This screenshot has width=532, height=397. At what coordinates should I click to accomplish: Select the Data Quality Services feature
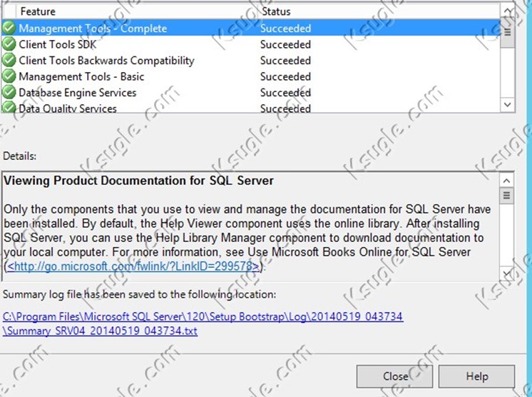[x=251, y=107]
